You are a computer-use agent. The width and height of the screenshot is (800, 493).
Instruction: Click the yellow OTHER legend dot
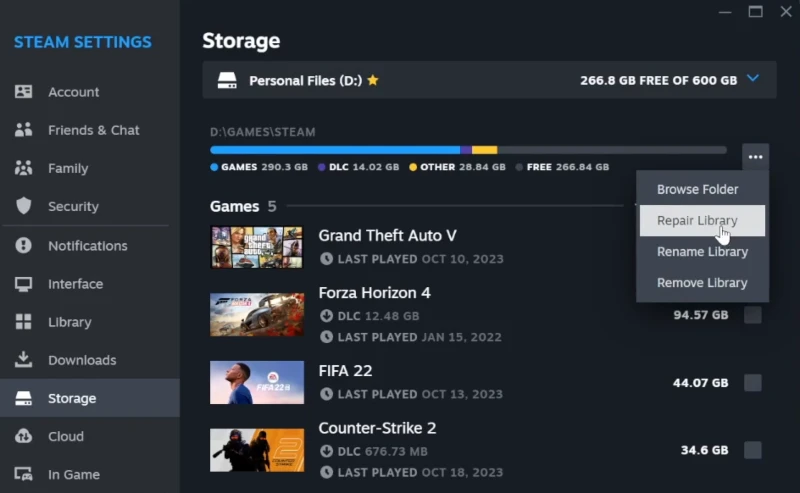pos(413,167)
